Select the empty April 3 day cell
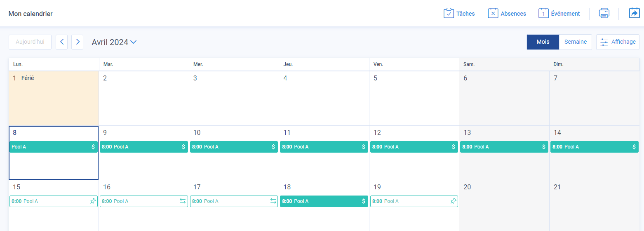 click(234, 98)
